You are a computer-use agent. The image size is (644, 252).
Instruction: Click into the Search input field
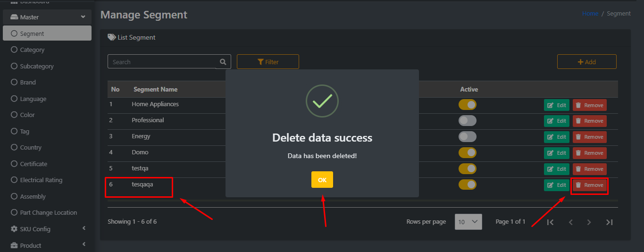tap(163, 62)
